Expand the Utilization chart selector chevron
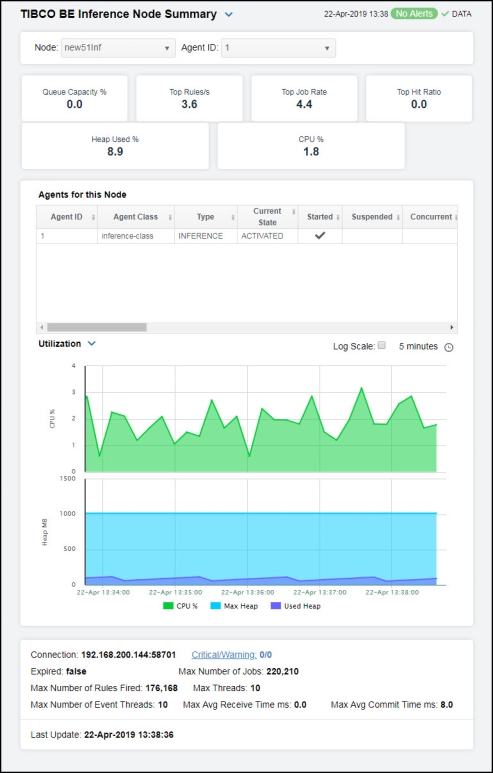The height and width of the screenshot is (773, 493). point(91,344)
